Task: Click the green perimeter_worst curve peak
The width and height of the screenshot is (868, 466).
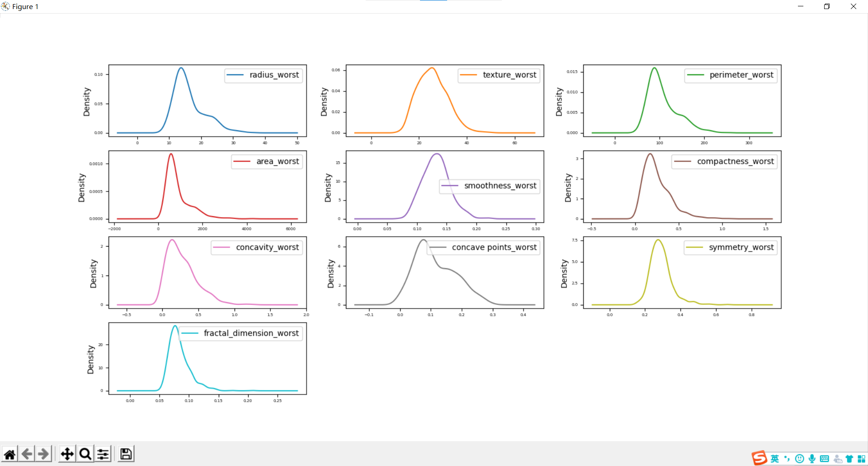Action: tap(654, 68)
